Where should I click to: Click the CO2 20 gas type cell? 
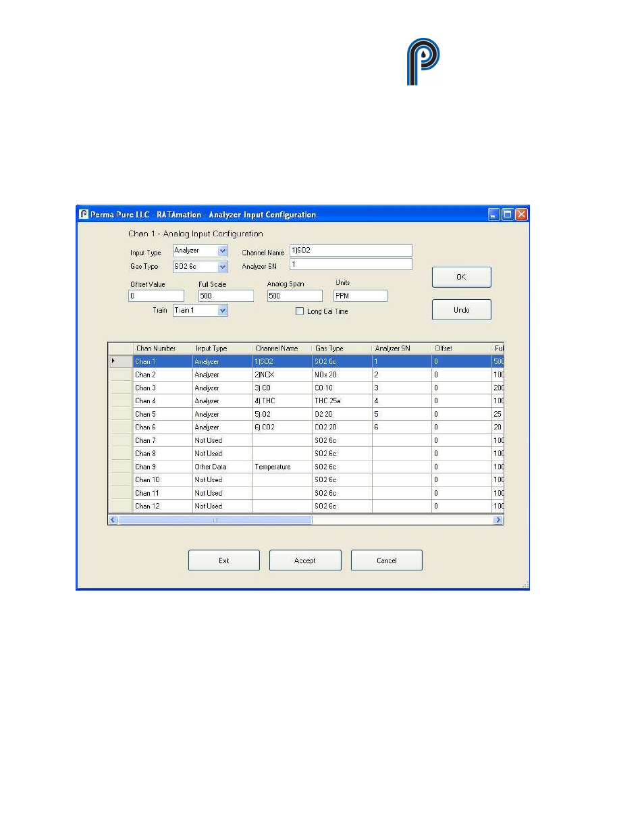coord(342,427)
